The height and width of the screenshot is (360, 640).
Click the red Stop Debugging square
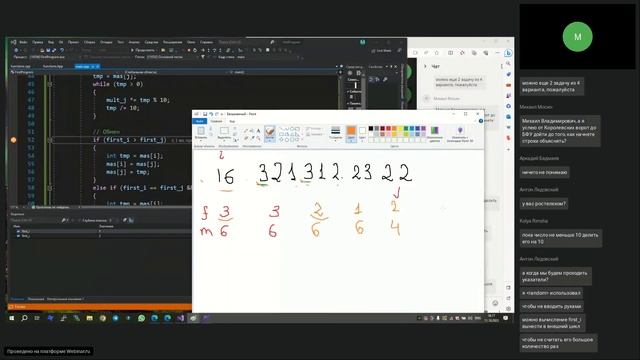click(x=189, y=50)
